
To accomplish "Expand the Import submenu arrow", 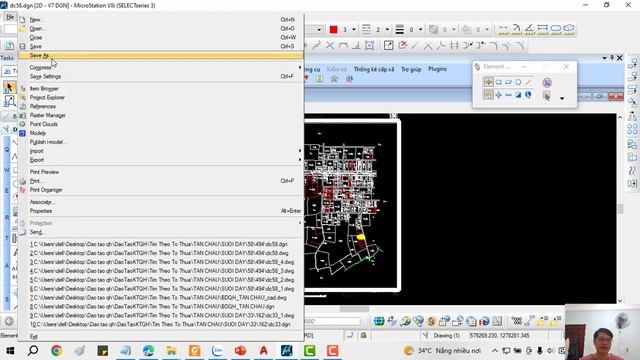I will [x=300, y=151].
